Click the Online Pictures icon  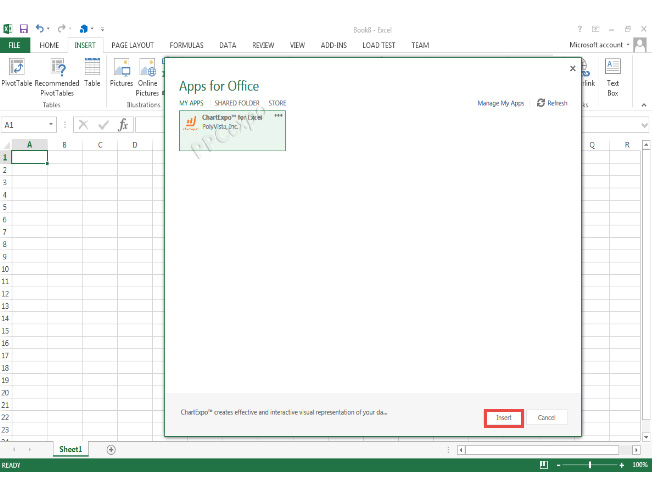pyautogui.click(x=148, y=67)
